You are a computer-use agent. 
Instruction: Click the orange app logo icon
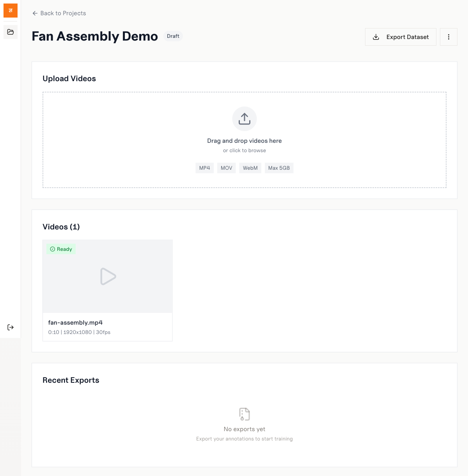pos(11,11)
